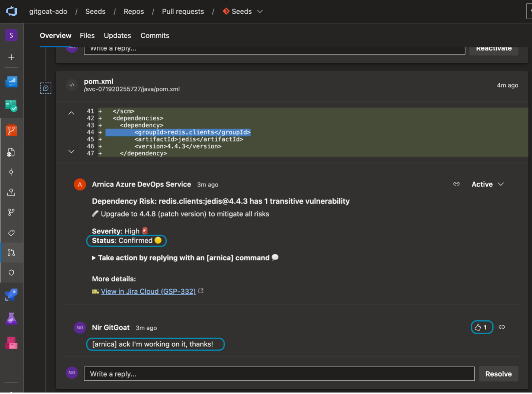Open pom.xml file title link
Screen dimensions: 532x394
(x=99, y=81)
